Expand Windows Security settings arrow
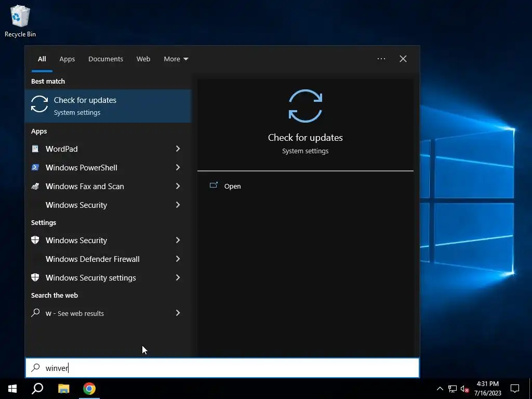This screenshot has width=532, height=399. 178,277
